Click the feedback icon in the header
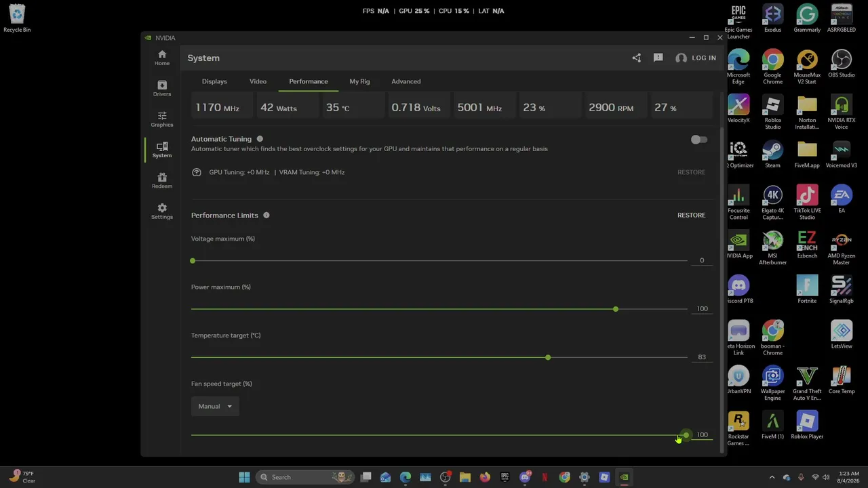Image resolution: width=868 pixels, height=488 pixels. [x=658, y=58]
